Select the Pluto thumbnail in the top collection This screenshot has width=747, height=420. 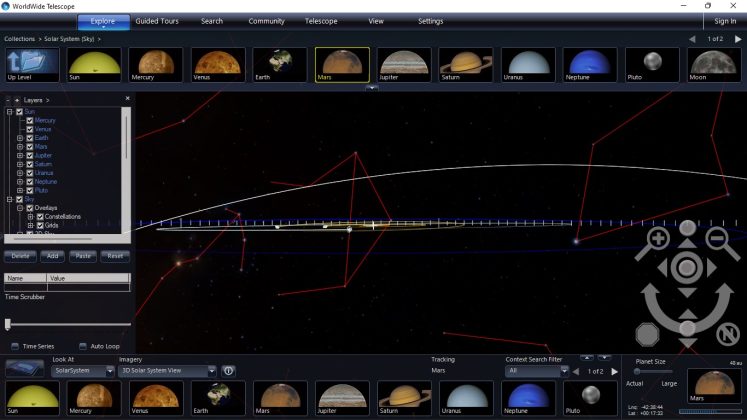coord(652,64)
